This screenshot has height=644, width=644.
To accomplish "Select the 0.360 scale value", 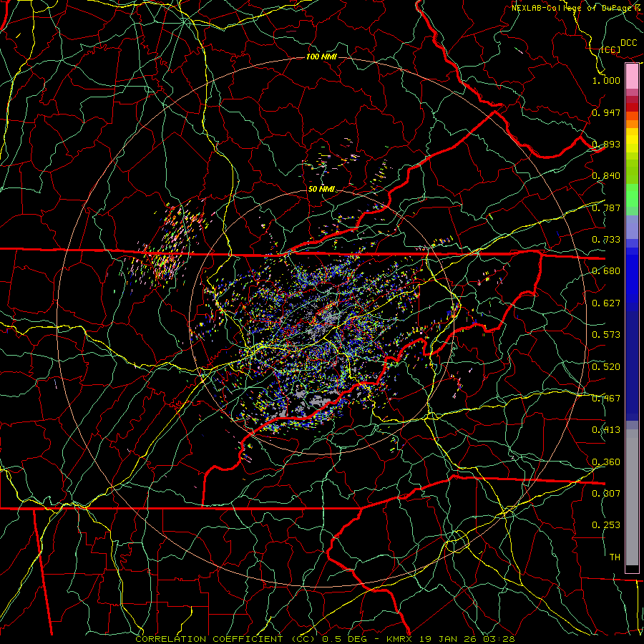I will (606, 462).
